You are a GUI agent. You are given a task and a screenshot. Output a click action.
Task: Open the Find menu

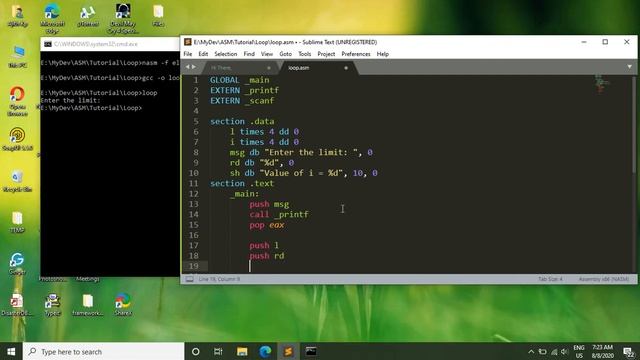(249, 54)
